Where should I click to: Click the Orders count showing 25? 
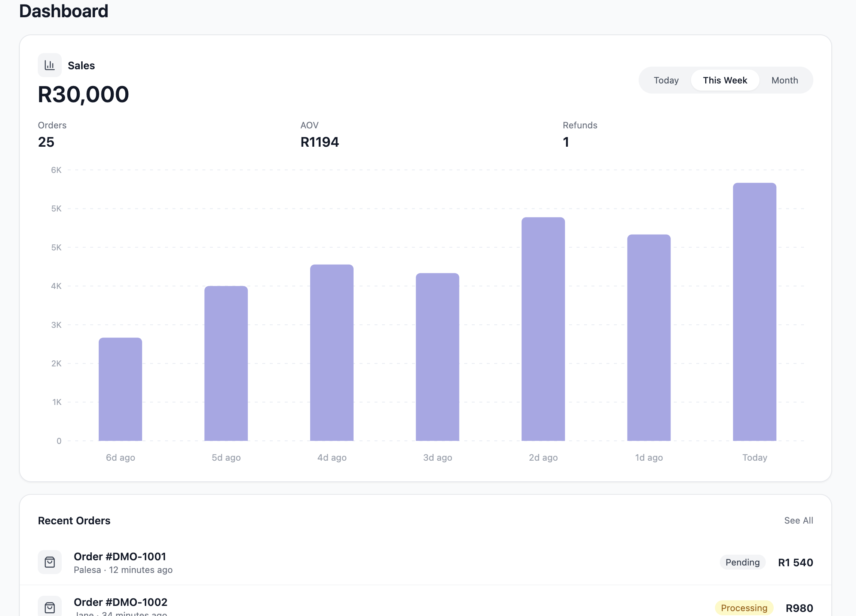click(45, 142)
